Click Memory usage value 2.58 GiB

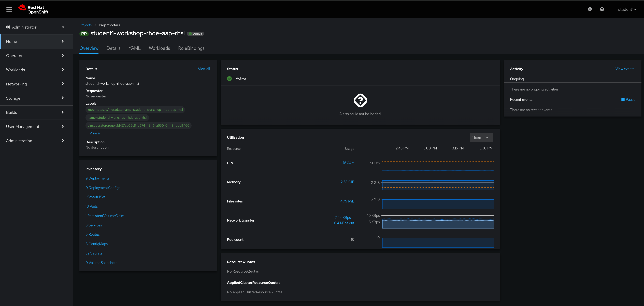(347, 182)
